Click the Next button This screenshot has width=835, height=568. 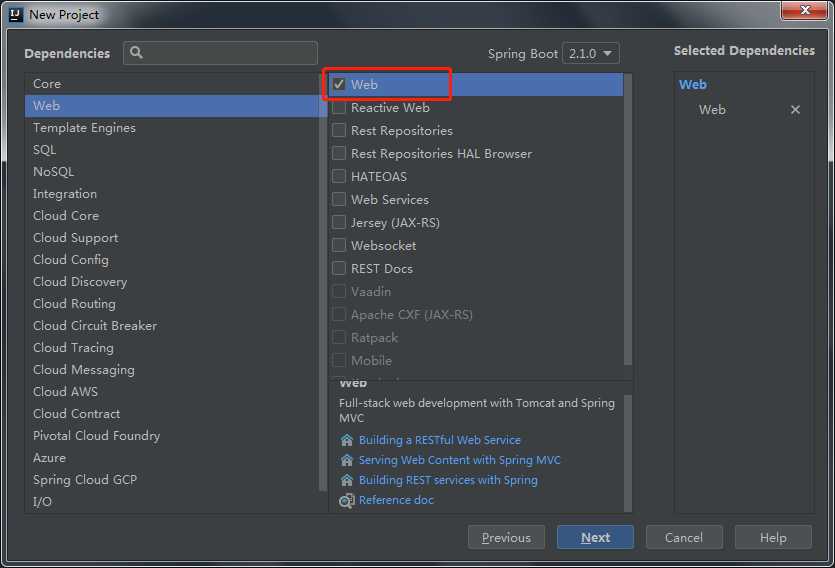[x=595, y=538]
